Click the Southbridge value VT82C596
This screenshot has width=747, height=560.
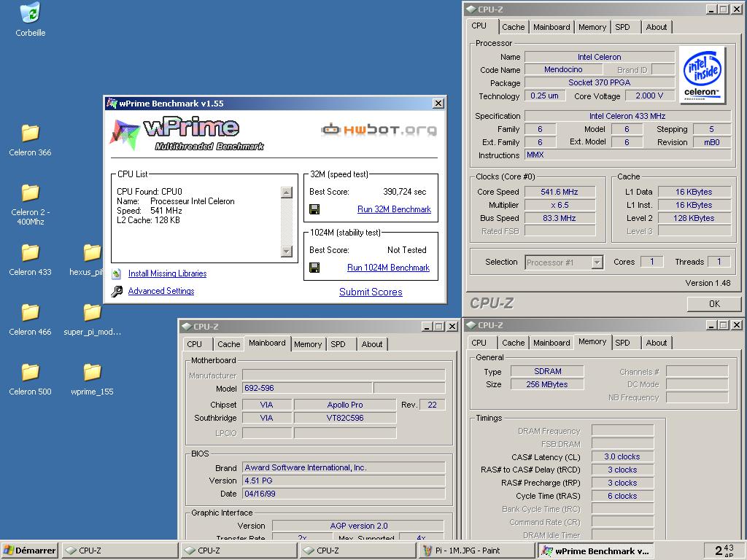pyautogui.click(x=345, y=418)
